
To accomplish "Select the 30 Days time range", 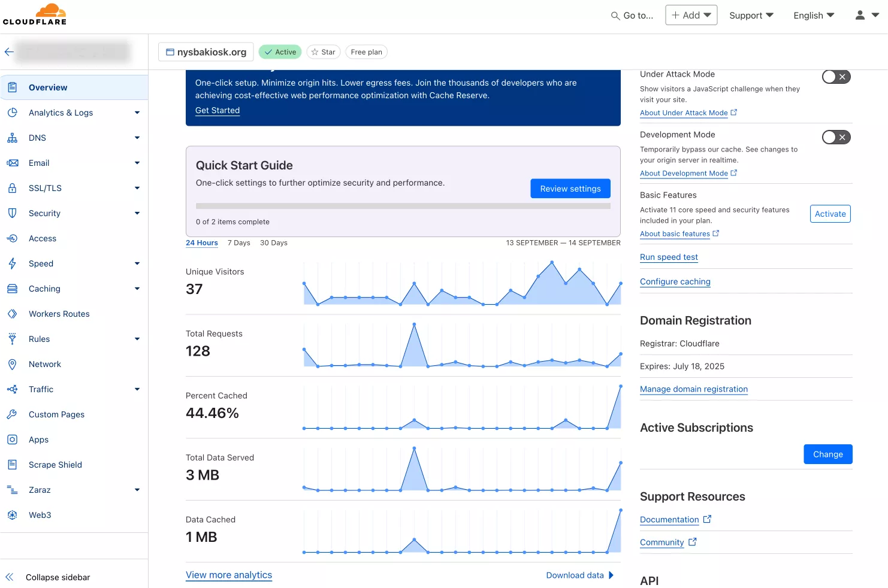I will tap(273, 243).
